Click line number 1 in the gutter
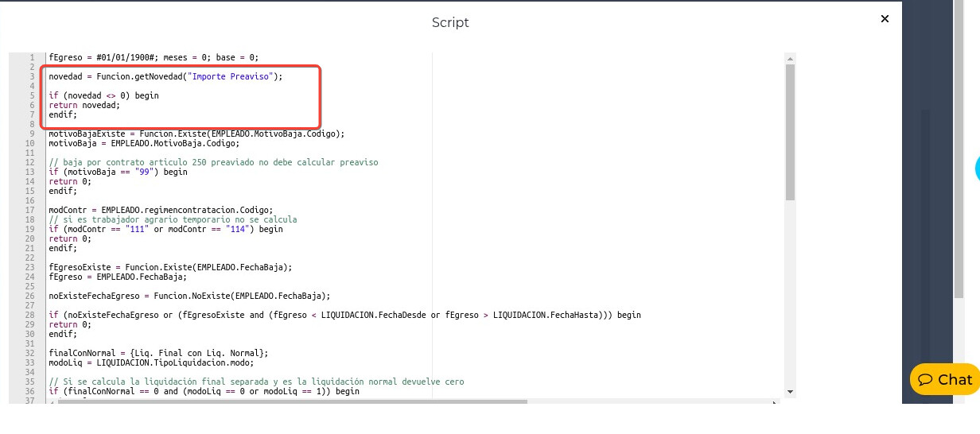The image size is (980, 434). point(32,57)
